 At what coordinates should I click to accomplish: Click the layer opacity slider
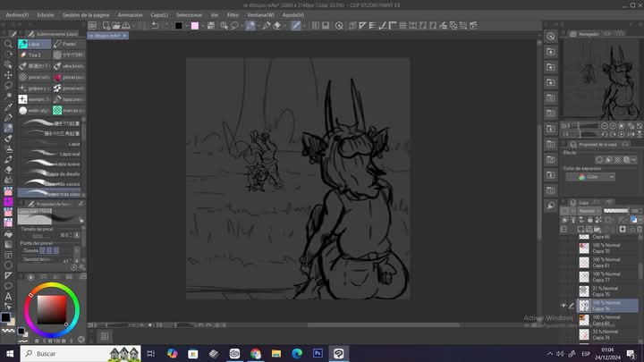point(615,211)
